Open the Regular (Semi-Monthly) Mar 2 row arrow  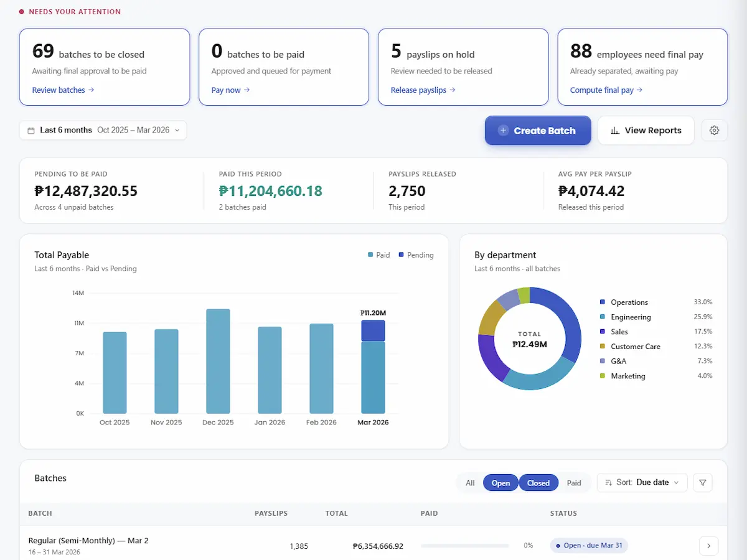tap(708, 546)
